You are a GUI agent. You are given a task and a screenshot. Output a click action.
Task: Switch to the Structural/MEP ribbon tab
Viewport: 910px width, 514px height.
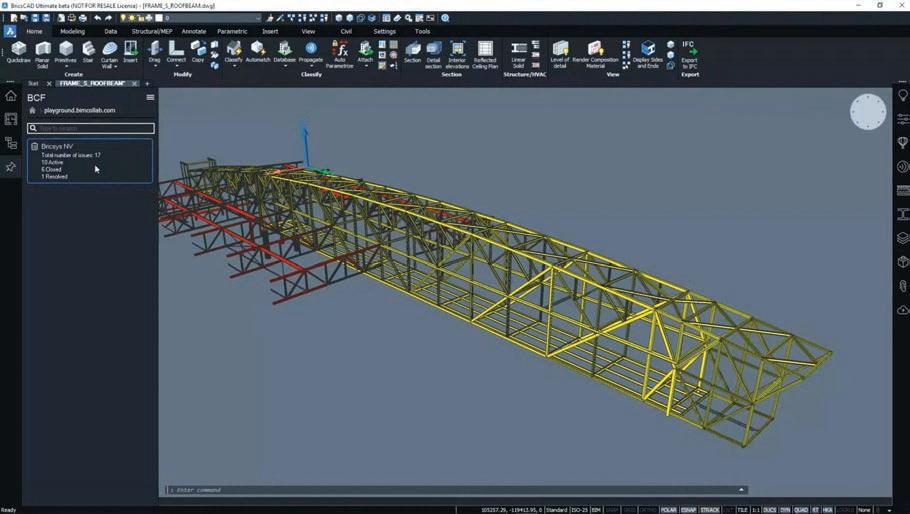[x=152, y=31]
